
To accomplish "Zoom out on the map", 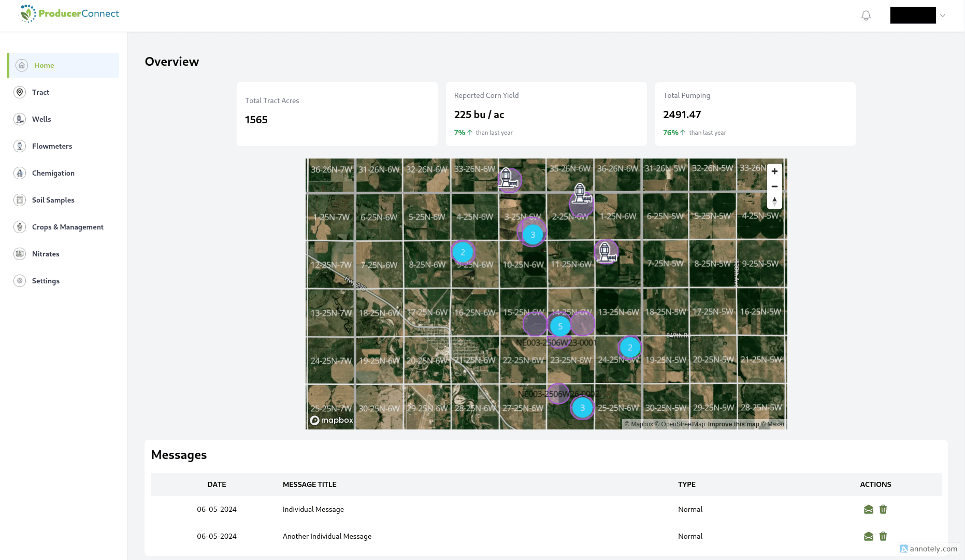I will point(774,186).
